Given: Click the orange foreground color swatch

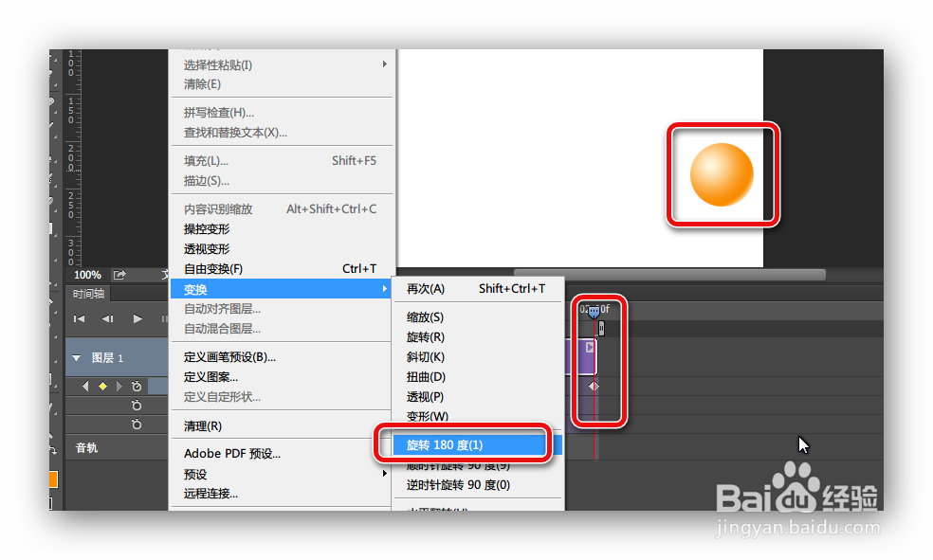Looking at the screenshot, I should point(53,479).
